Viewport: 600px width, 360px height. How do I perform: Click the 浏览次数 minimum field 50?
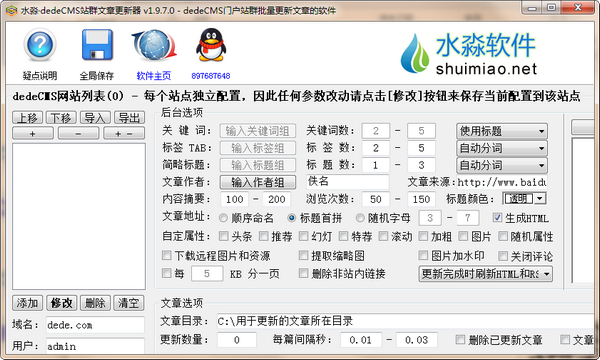tap(376, 199)
